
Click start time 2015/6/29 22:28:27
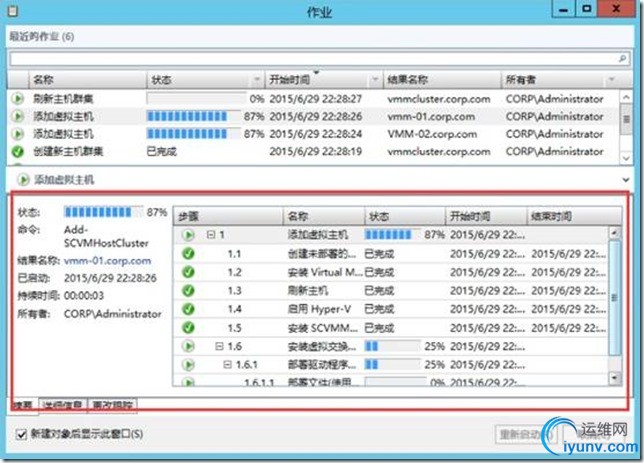click(315, 99)
